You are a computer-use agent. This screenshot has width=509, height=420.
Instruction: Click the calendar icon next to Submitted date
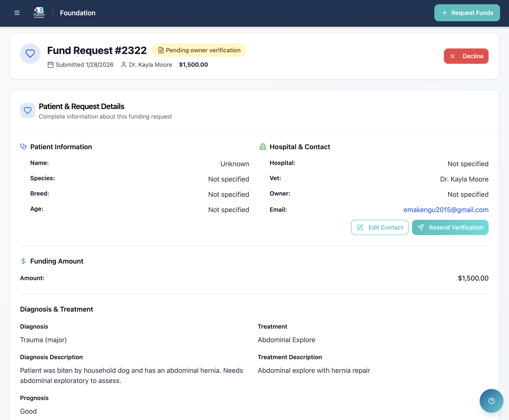point(50,65)
